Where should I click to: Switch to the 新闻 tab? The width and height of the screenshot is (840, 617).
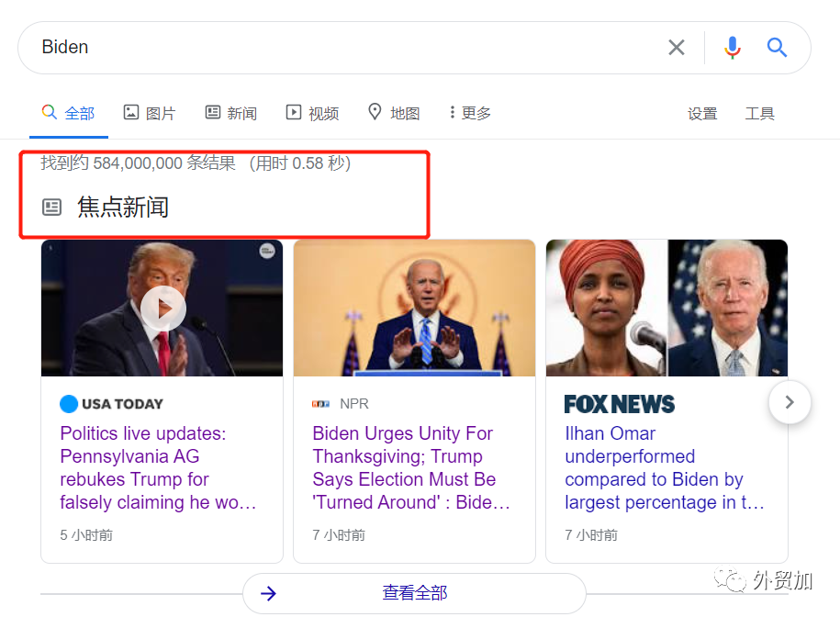click(231, 113)
